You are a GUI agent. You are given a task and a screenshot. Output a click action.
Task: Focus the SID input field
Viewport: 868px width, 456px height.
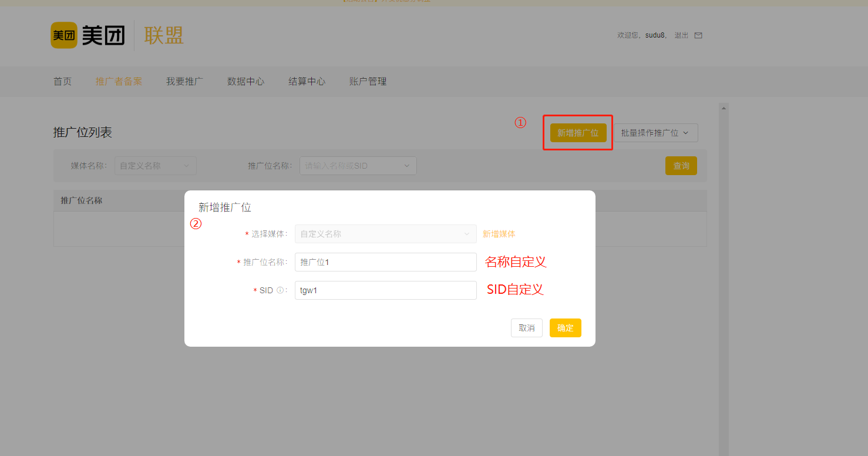[385, 290]
